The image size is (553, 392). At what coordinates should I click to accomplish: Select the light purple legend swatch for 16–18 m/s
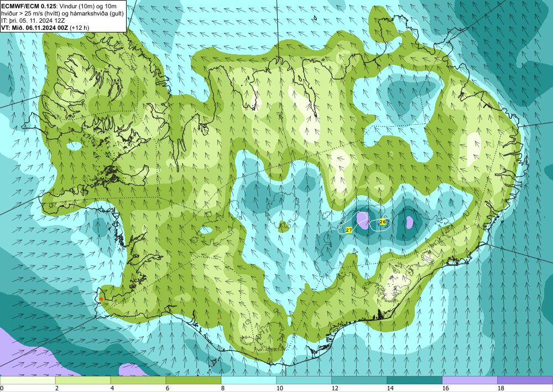[469, 380]
